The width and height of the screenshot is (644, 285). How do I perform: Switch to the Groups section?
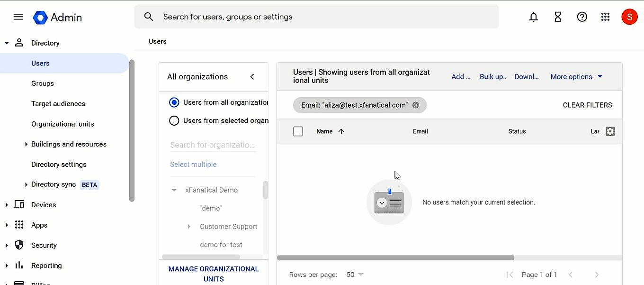[x=42, y=83]
